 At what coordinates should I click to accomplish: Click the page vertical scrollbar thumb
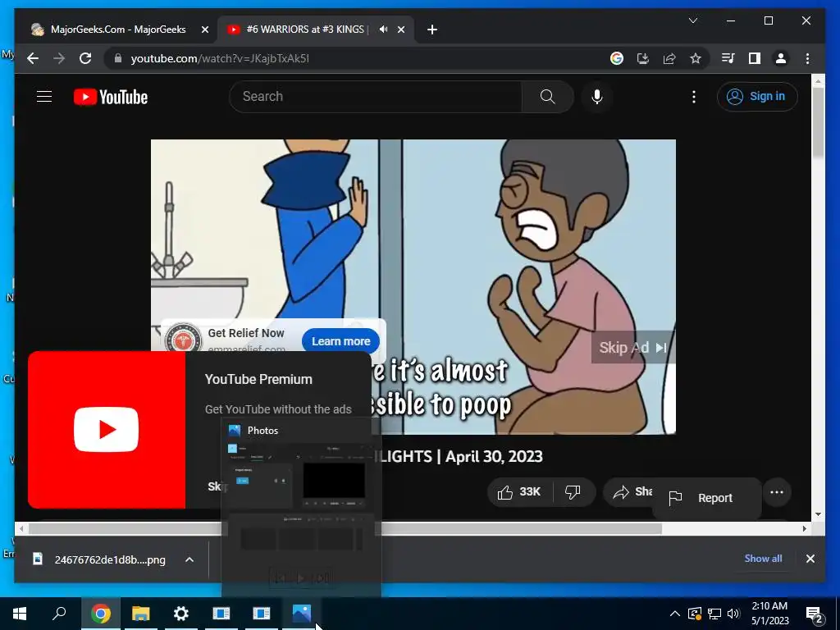click(x=818, y=122)
